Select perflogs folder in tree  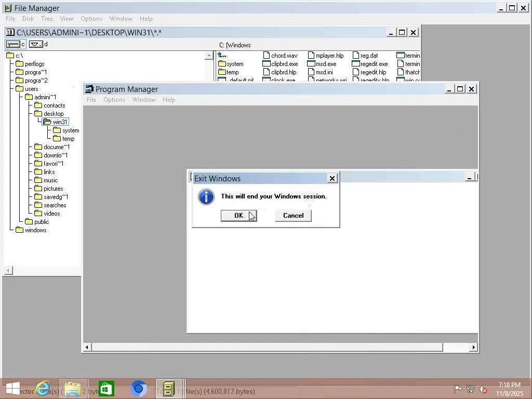[x=30, y=64]
